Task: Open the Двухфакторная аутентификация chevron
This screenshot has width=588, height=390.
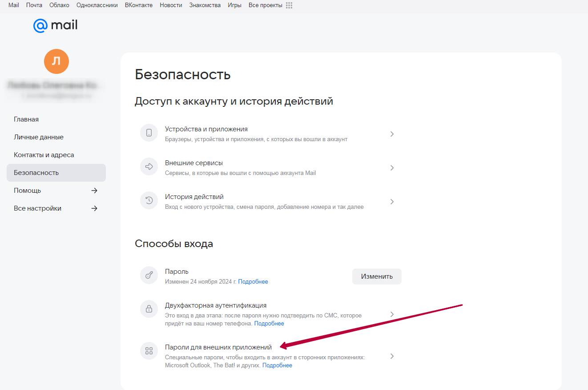Action: click(x=392, y=314)
